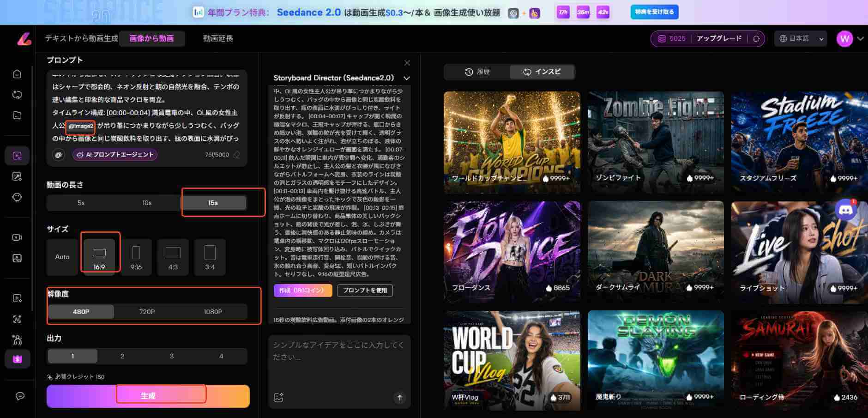Click the refresh credits icon
868x418 pixels.
pos(756,39)
